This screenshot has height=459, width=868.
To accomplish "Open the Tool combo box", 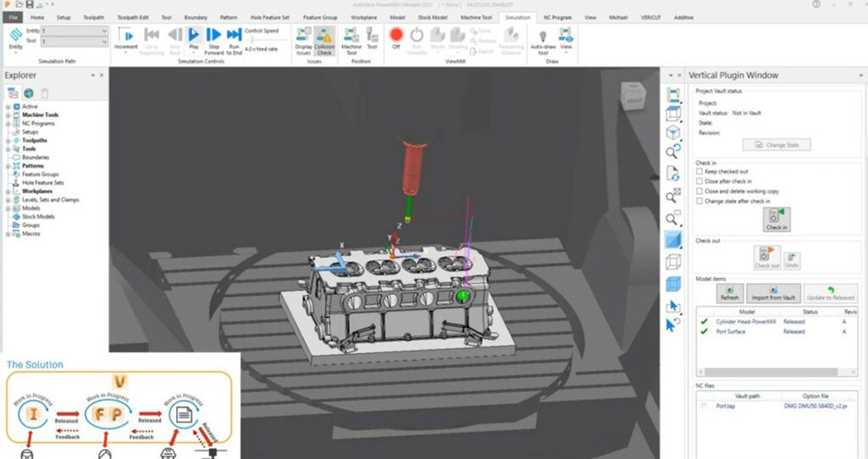I will point(74,42).
